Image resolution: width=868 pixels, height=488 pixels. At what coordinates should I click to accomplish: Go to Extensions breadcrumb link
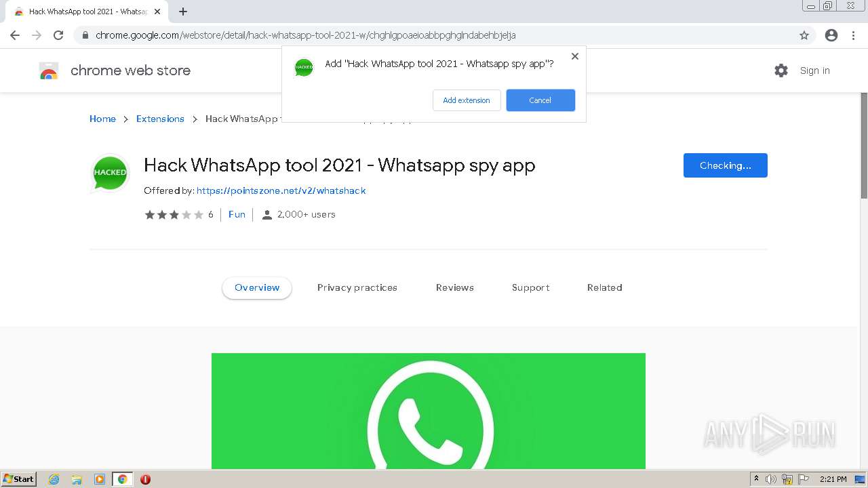(x=160, y=119)
